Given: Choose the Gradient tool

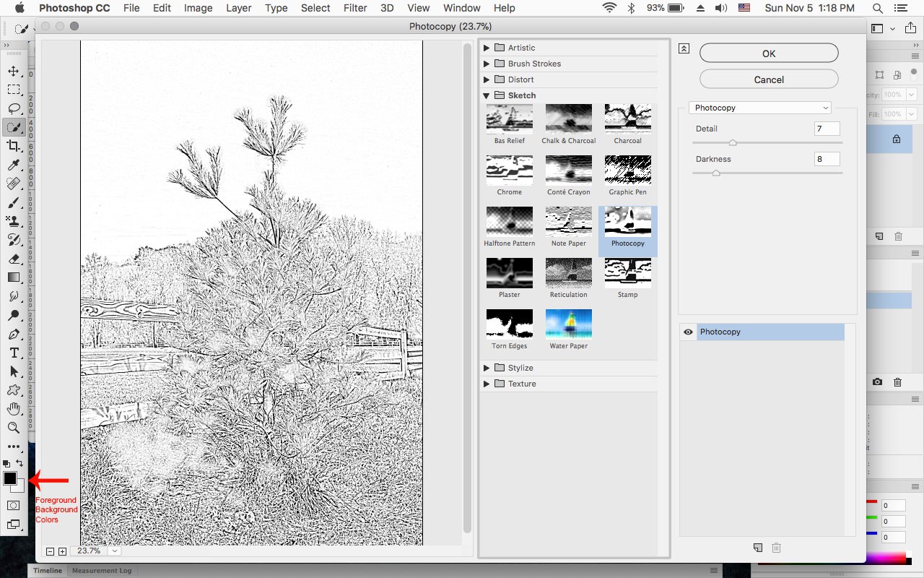Looking at the screenshot, I should [x=13, y=277].
